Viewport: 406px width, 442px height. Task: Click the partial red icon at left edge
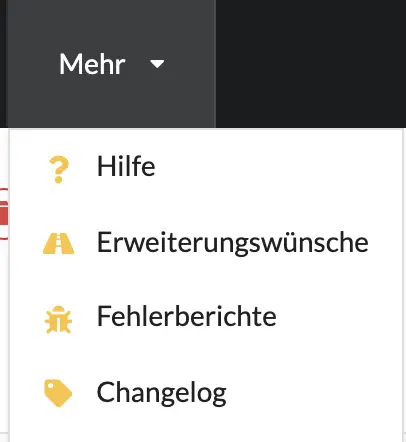[4, 214]
